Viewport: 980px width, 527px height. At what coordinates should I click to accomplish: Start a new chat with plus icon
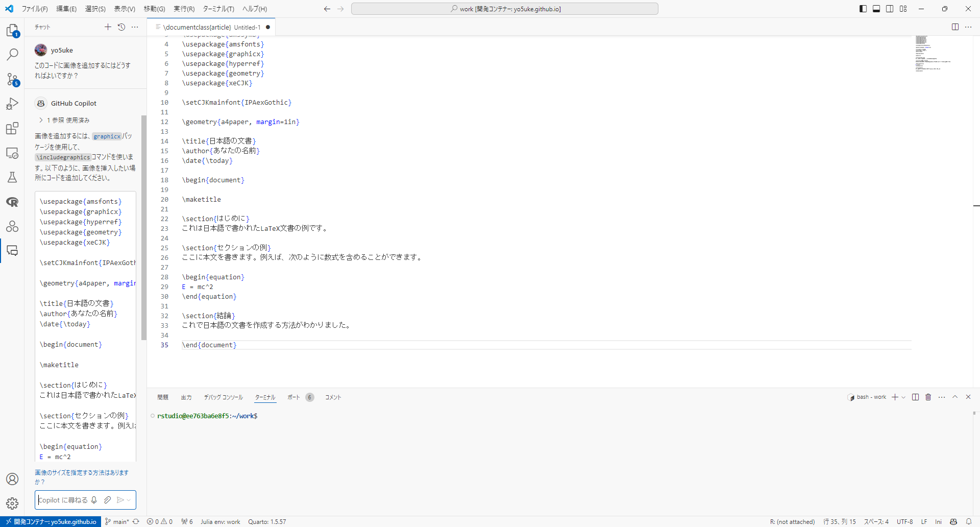pos(108,27)
